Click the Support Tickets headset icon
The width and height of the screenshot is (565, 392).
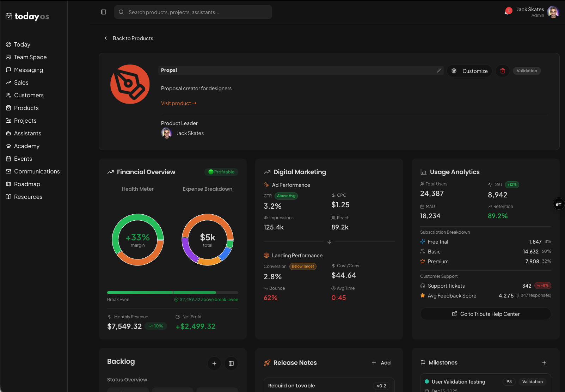click(423, 286)
